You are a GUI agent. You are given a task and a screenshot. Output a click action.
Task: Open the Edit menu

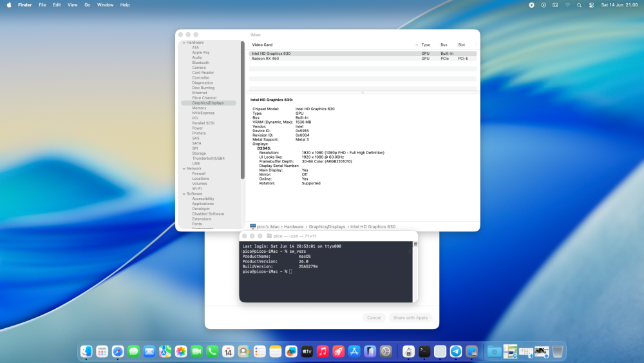pyautogui.click(x=57, y=5)
